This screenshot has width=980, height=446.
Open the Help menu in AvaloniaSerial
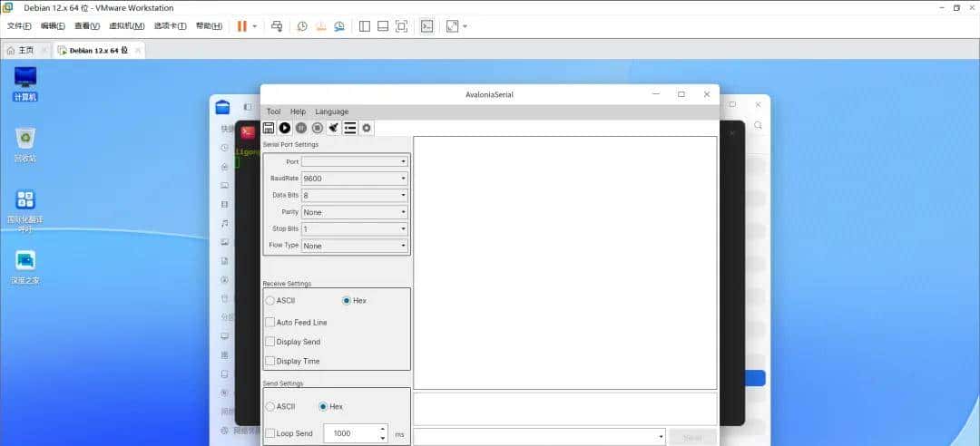click(299, 111)
